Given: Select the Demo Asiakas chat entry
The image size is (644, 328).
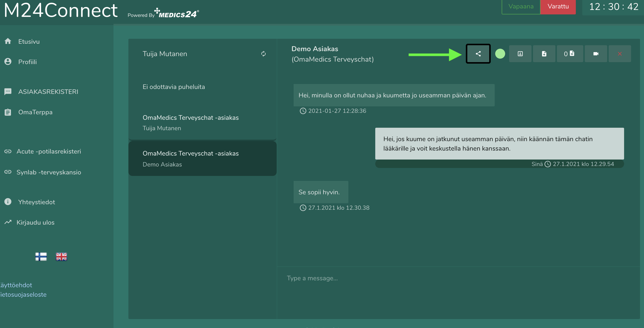Looking at the screenshot, I should pyautogui.click(x=202, y=159).
